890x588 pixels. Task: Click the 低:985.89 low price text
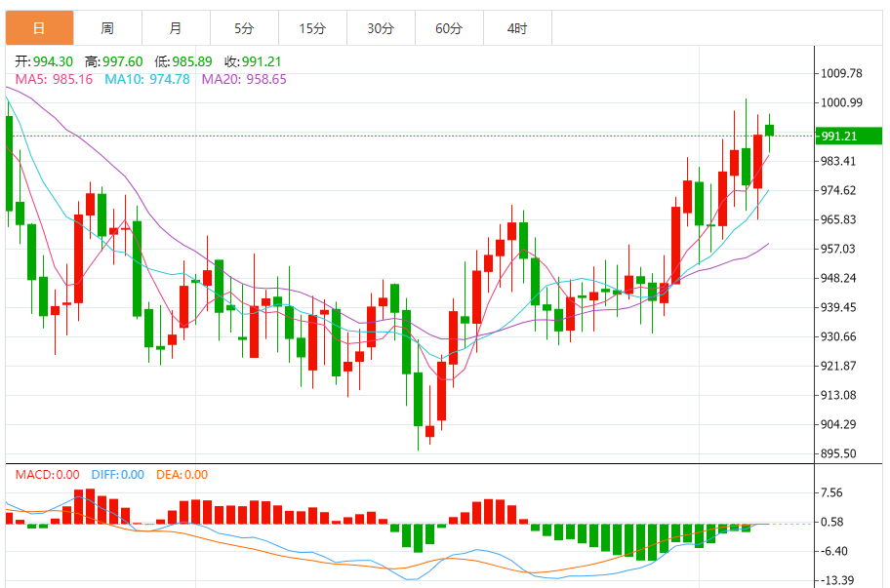[x=183, y=61]
